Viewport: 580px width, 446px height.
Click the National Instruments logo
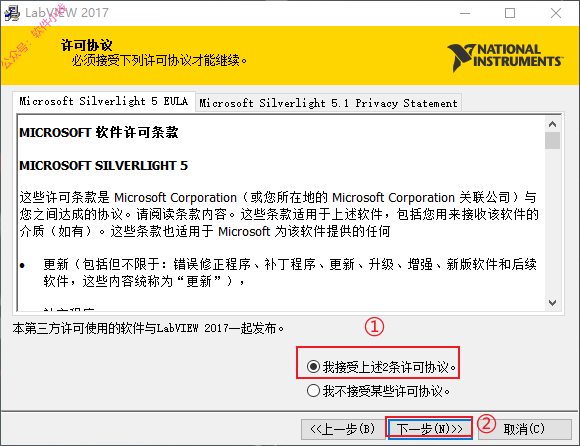click(x=505, y=57)
